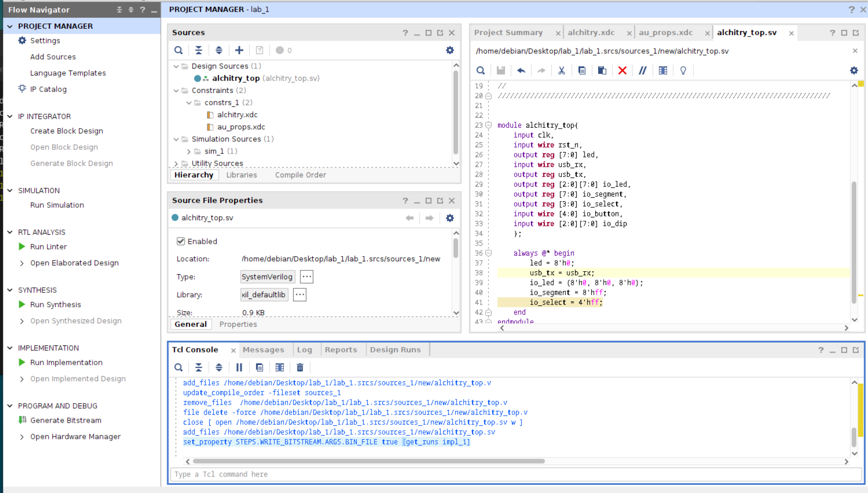The width and height of the screenshot is (868, 493).
Task: Click the undo arrow in editor toolbar
Action: click(x=521, y=70)
